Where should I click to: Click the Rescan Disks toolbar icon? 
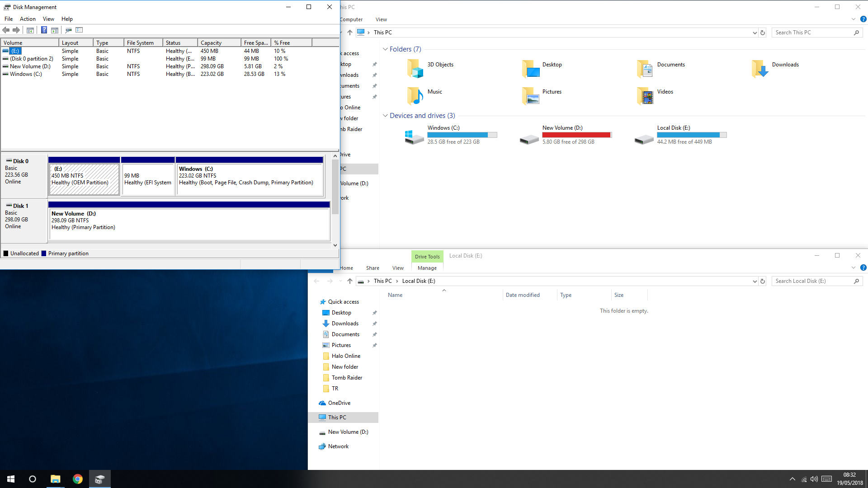pos(68,30)
